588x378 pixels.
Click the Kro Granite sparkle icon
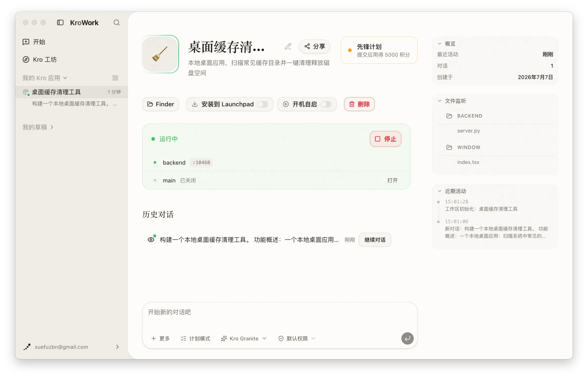coord(224,338)
